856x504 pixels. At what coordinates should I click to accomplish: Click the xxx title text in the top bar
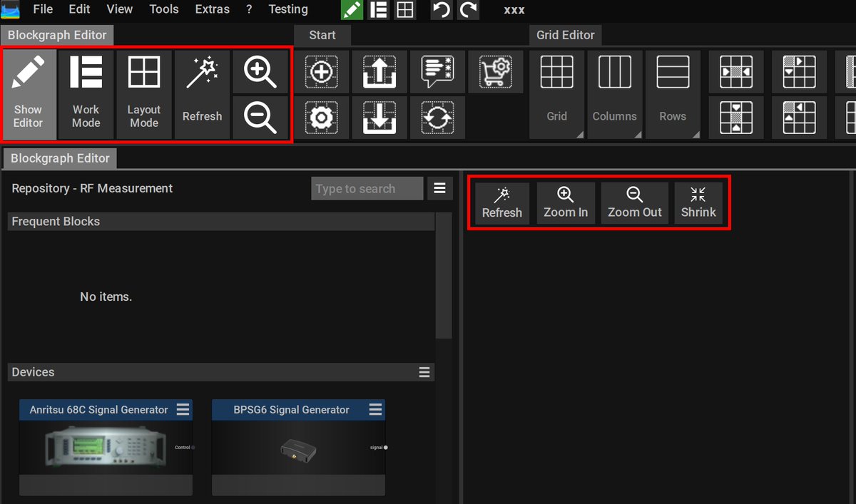tap(514, 10)
